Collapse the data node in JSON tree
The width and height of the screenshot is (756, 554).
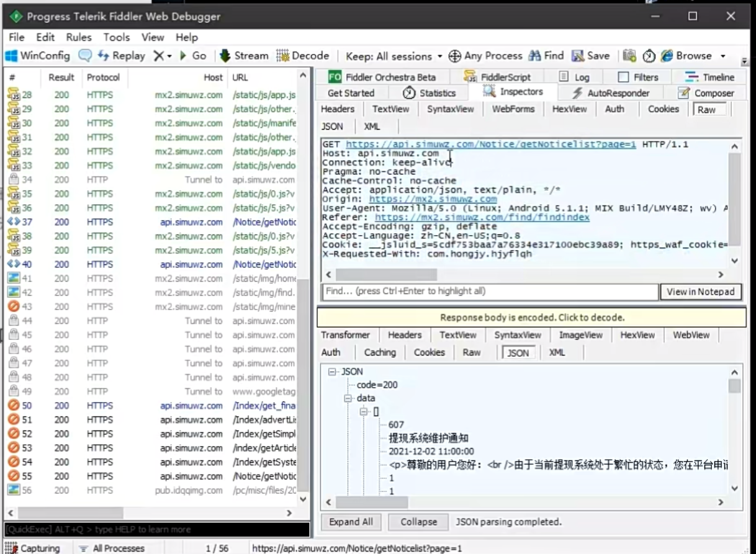(348, 398)
